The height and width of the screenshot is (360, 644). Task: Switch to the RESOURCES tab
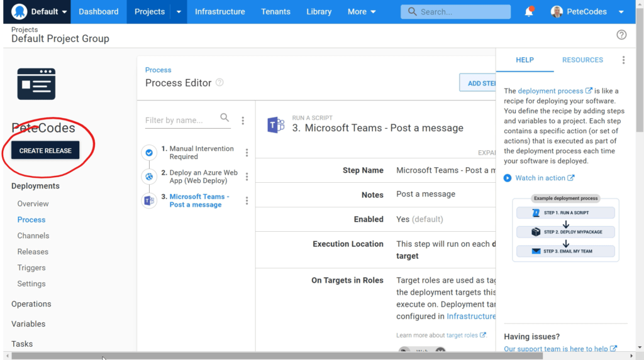582,60
